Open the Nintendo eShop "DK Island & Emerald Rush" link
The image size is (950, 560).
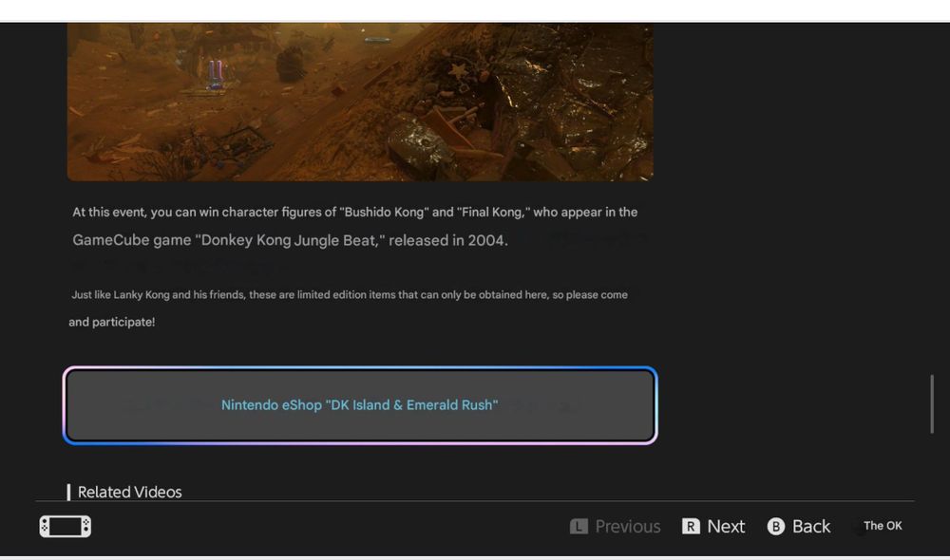point(360,405)
